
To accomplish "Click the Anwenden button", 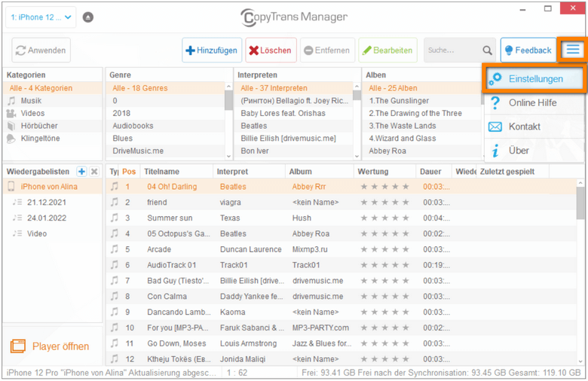I will tap(41, 50).
